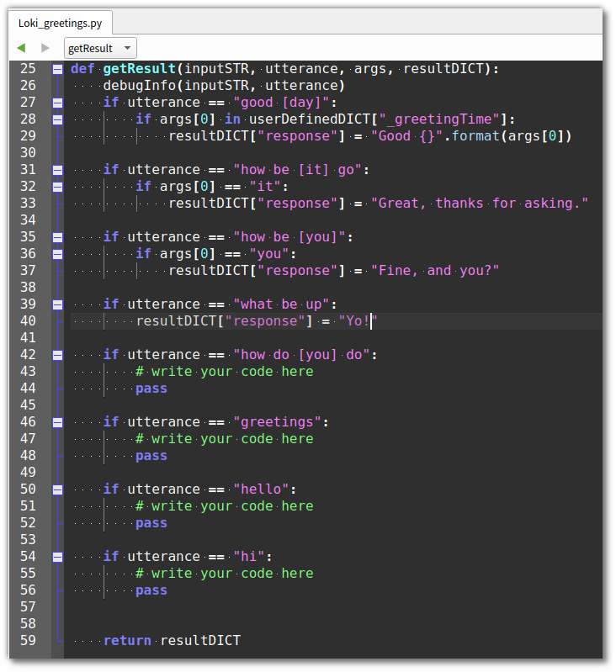Image resolution: width=616 pixels, height=672 pixels.
Task: Fold the "how be [it] go" block at line 31
Action: point(57,170)
